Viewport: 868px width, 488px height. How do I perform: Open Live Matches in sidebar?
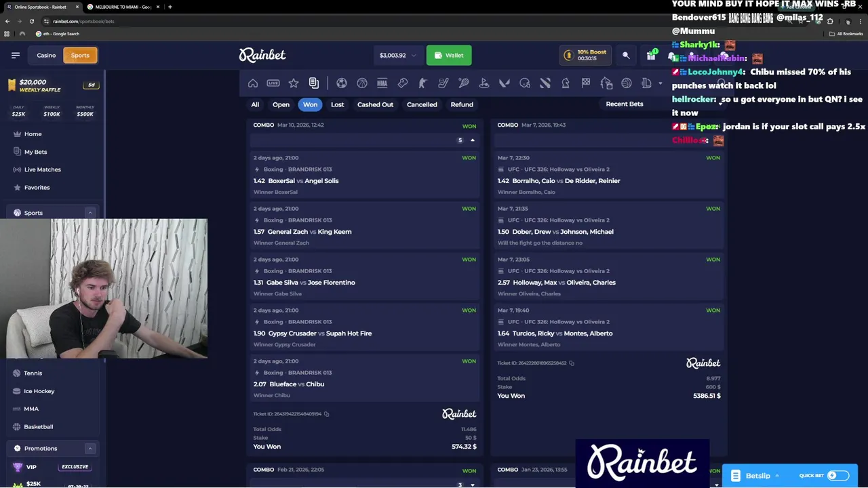(x=42, y=169)
